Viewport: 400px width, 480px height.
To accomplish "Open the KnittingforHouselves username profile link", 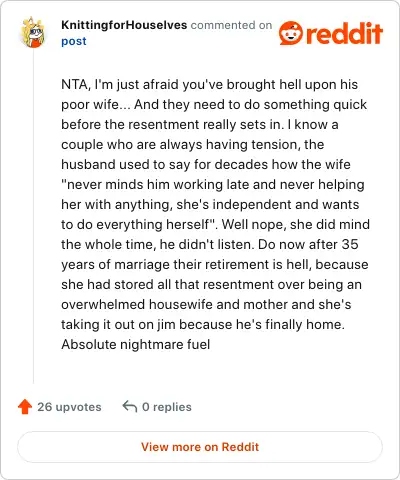I will 124,25.
